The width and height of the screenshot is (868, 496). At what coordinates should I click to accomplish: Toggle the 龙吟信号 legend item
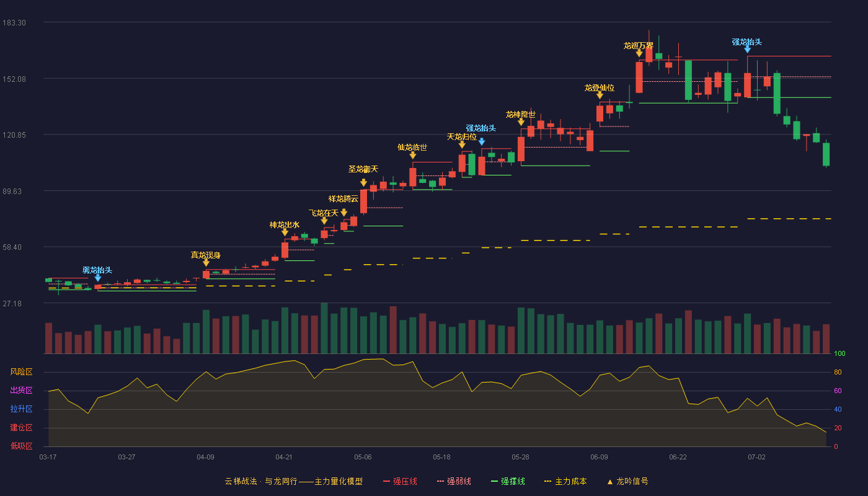(x=627, y=481)
